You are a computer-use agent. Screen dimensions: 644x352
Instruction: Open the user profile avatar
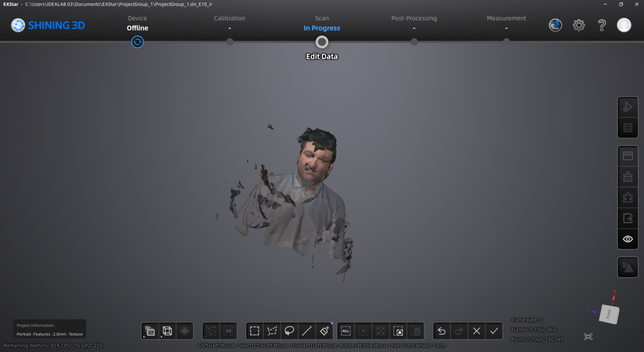[624, 25]
